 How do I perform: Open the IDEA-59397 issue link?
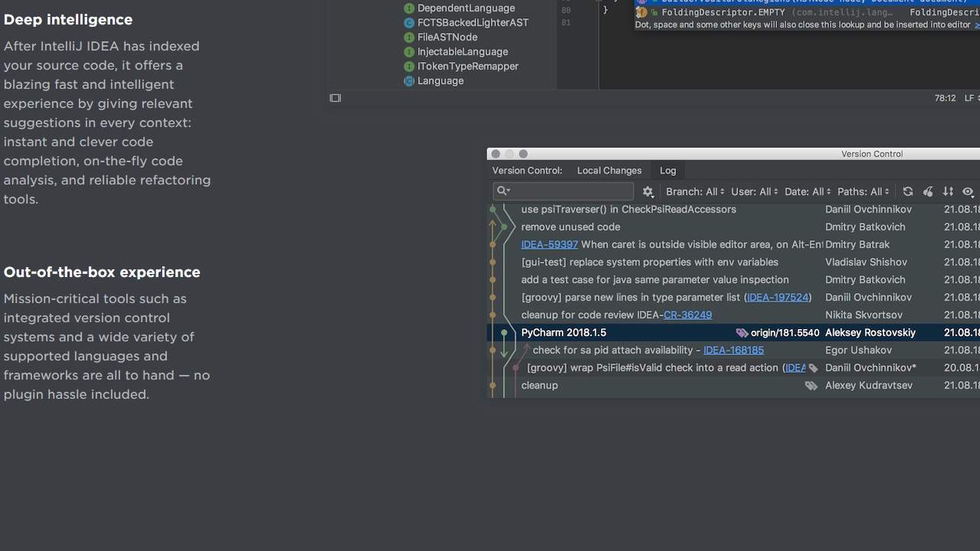(550, 244)
